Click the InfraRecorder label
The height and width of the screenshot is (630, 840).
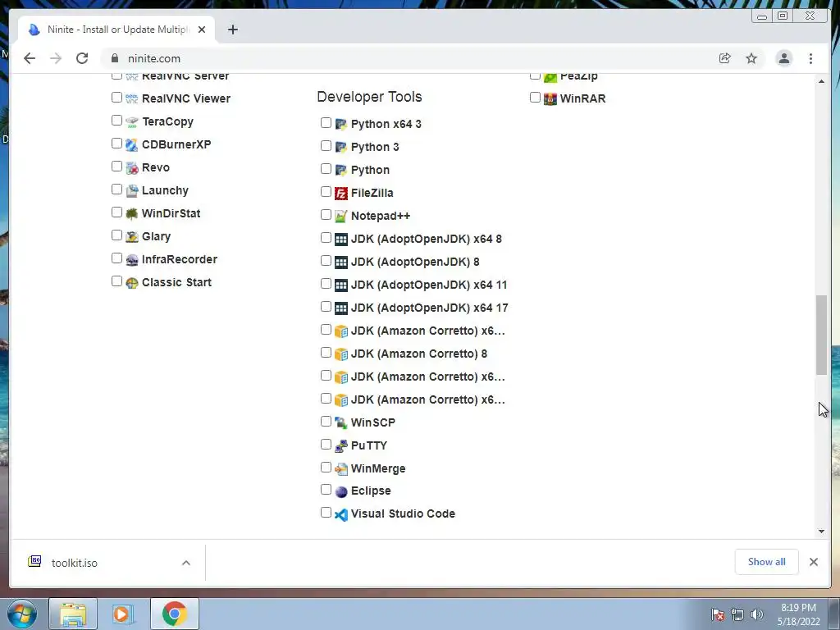pos(180,260)
